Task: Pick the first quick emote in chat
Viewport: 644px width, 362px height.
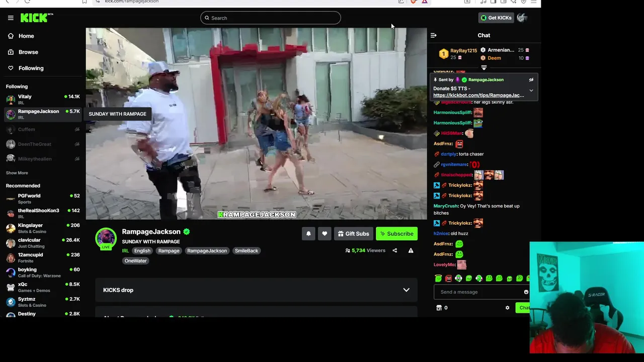Action: click(x=438, y=278)
